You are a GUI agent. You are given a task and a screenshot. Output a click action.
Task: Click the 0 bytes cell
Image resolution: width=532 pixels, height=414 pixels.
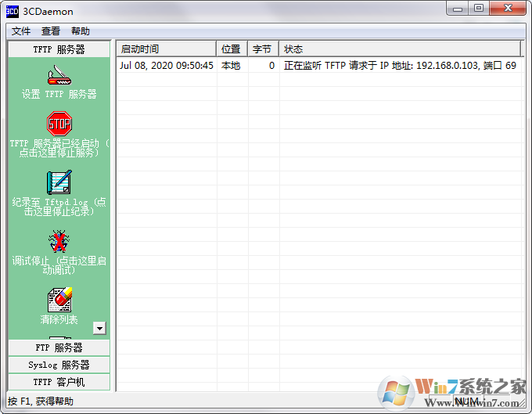click(x=271, y=66)
